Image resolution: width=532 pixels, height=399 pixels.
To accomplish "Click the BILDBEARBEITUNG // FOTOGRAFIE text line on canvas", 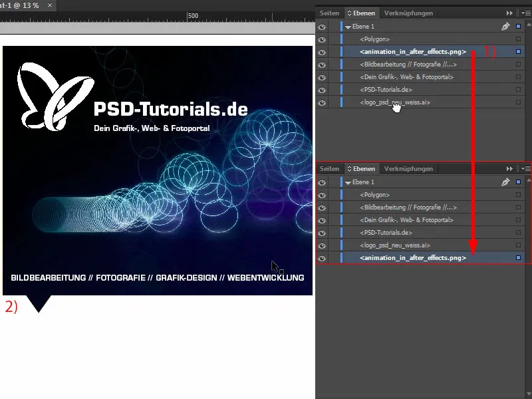I will point(158,277).
